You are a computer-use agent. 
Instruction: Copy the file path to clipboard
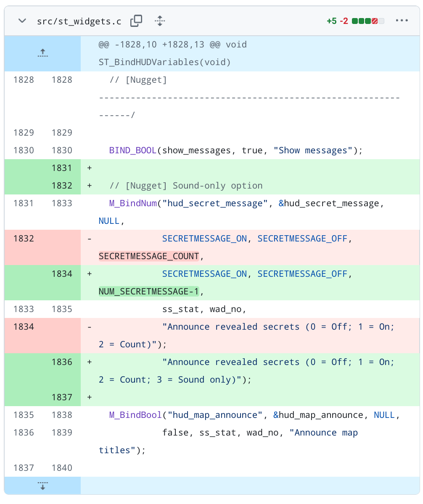point(136,21)
